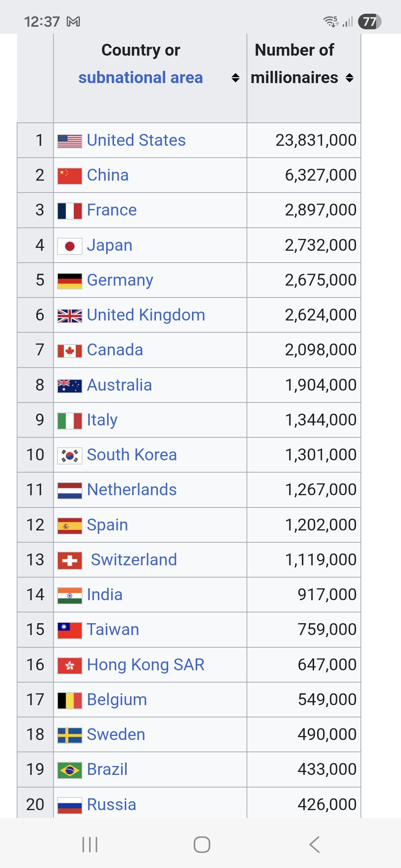The width and height of the screenshot is (401, 868).
Task: Tap the Taiwan country link
Action: 113,629
